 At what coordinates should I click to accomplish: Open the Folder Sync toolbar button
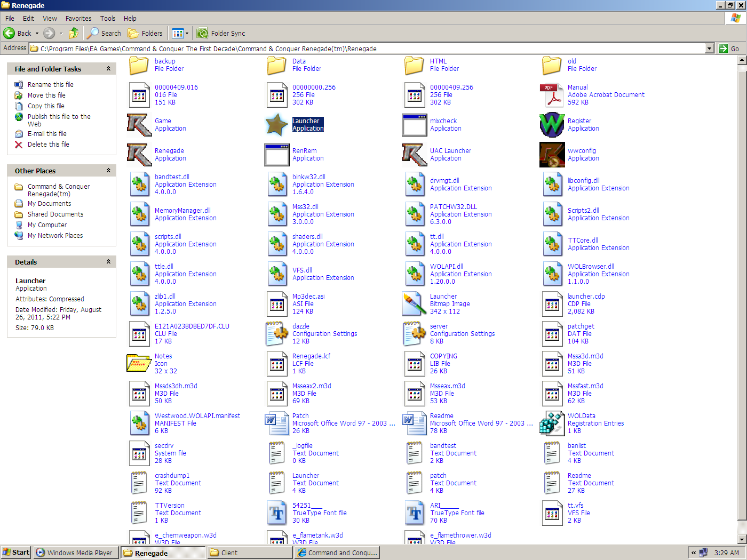[x=221, y=33]
